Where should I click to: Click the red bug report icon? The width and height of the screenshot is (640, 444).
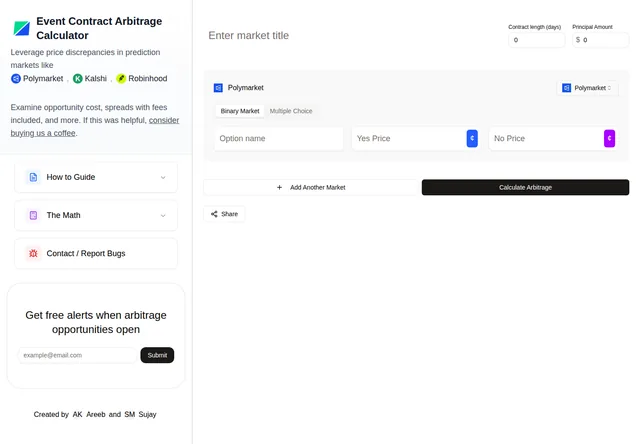coord(33,253)
